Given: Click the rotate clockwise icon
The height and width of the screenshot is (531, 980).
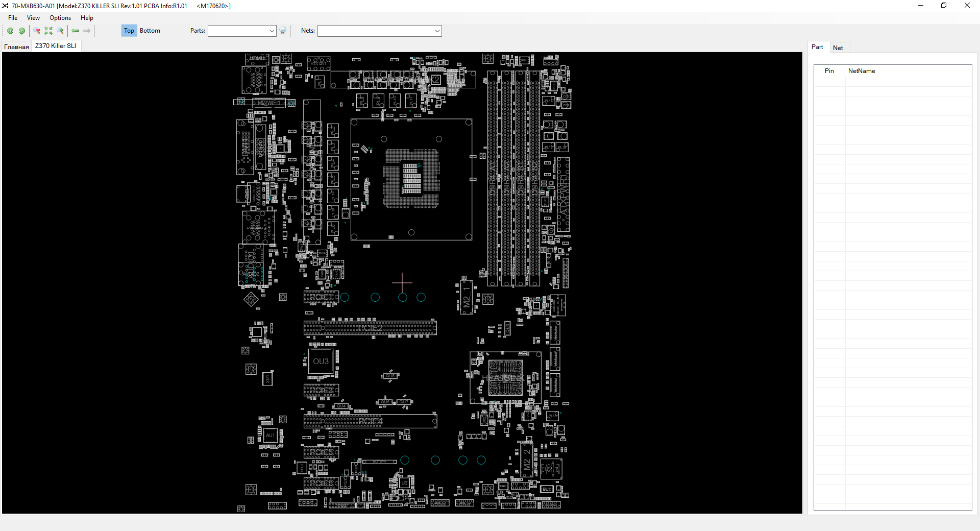Looking at the screenshot, I should pos(22,31).
